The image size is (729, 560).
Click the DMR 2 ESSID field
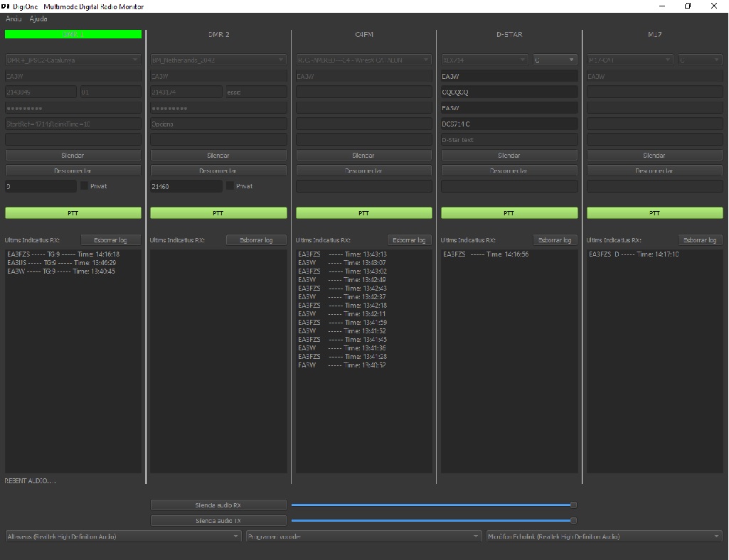(x=256, y=92)
